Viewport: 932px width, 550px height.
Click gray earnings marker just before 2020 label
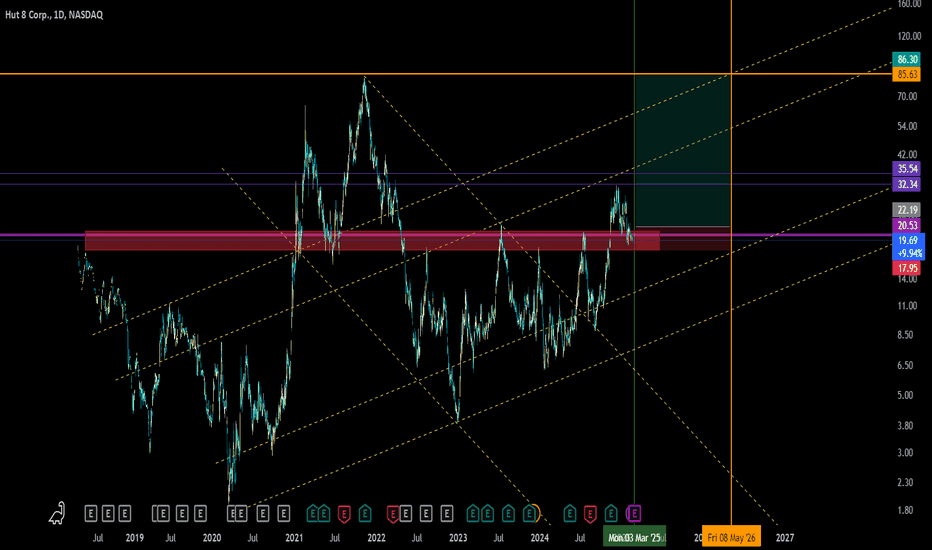[x=200, y=513]
